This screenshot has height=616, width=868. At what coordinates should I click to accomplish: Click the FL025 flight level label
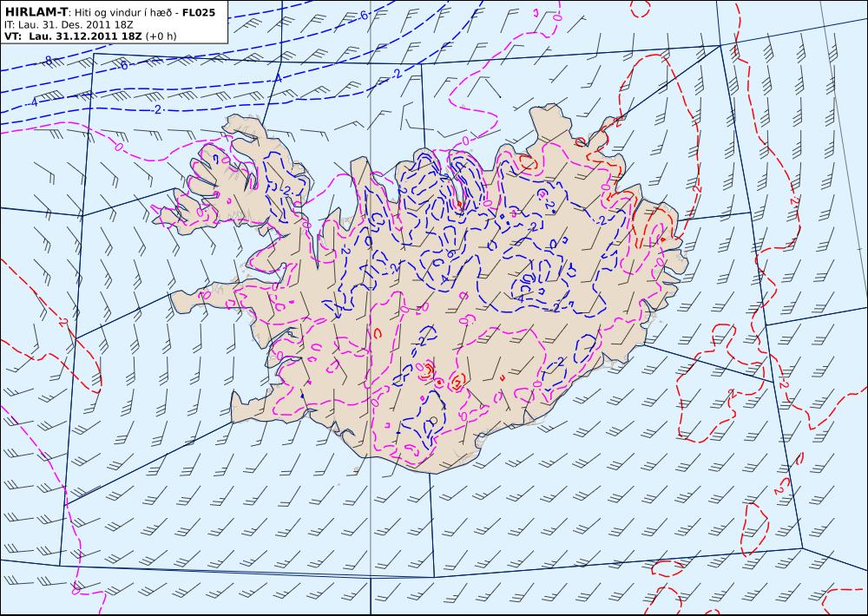(199, 12)
